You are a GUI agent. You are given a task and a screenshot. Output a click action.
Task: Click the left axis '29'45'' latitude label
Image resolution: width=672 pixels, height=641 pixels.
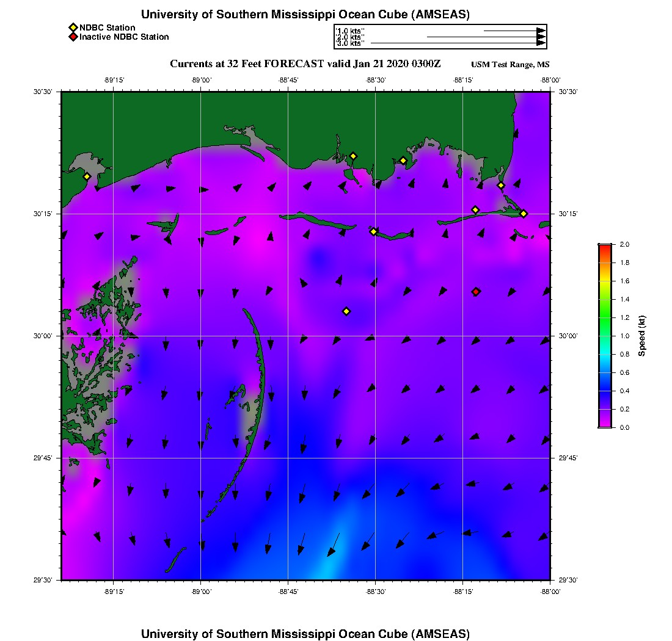tap(43, 458)
